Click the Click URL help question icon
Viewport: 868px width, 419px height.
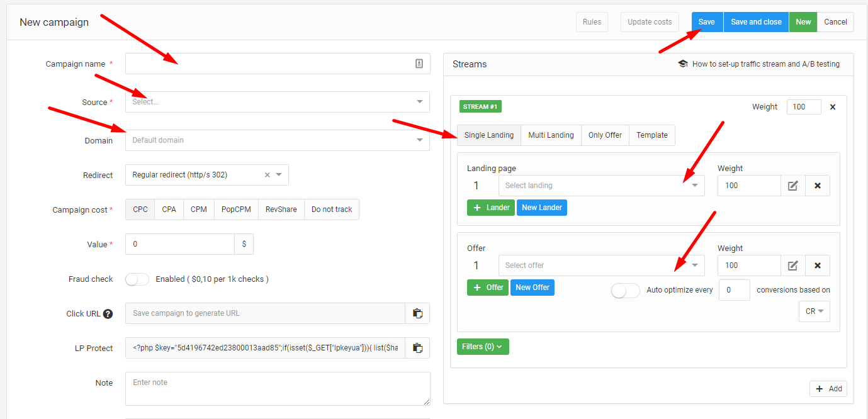[108, 314]
